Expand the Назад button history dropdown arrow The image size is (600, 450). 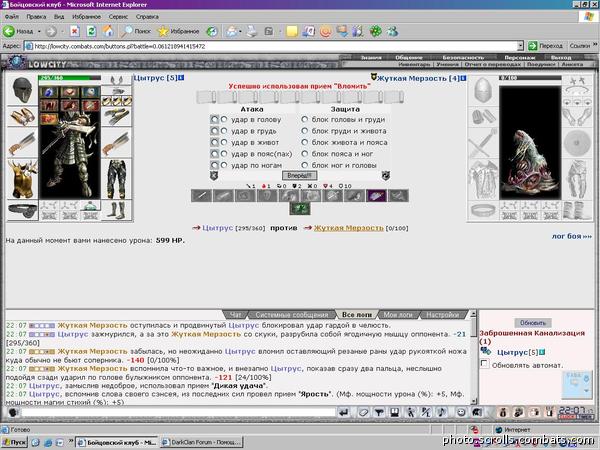click(39, 31)
